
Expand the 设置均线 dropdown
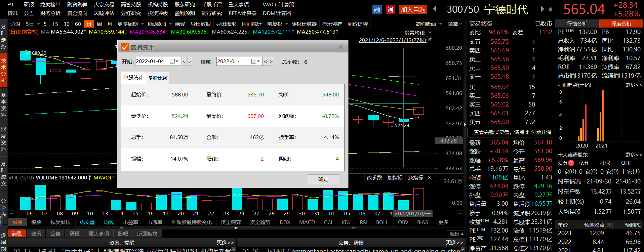coord(430,33)
